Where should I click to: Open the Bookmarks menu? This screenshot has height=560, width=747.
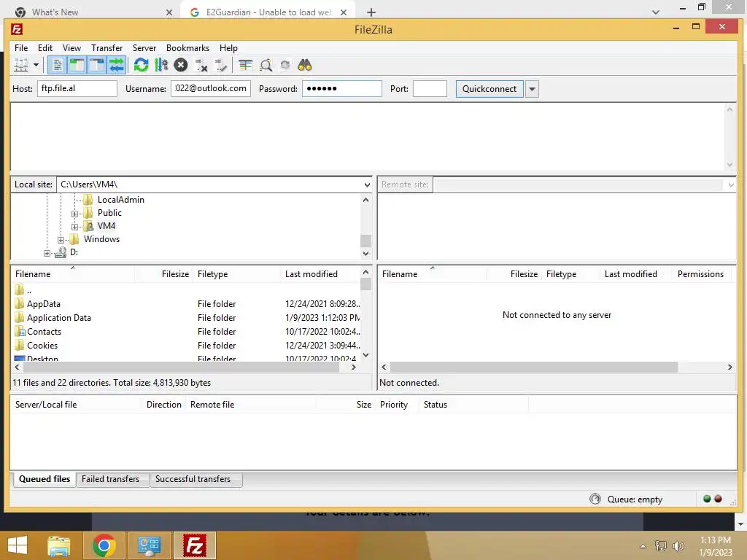187,48
